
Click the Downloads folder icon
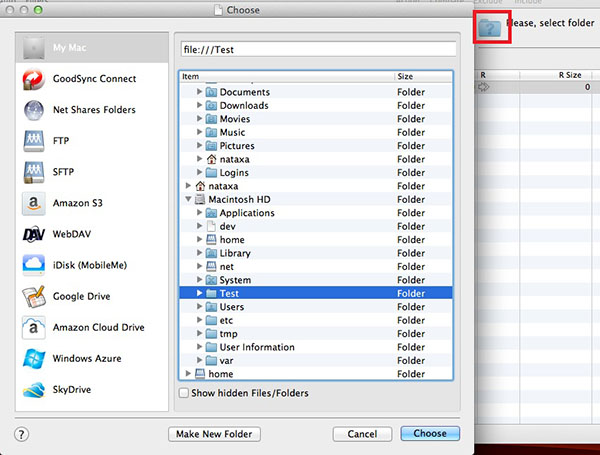tap(211, 106)
